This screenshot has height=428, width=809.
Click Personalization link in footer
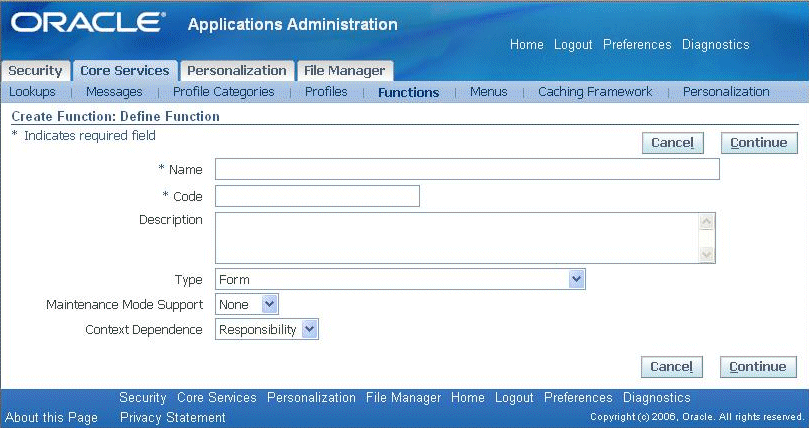coord(311,398)
